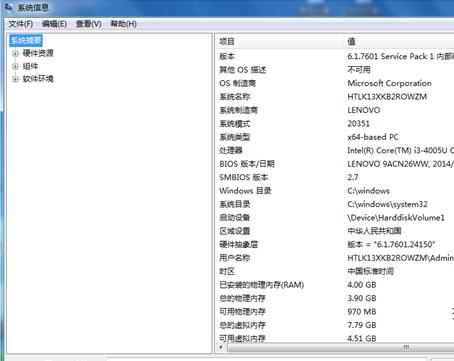Click the LENOVO manufacturer value
Viewport: 454px width, 361px height.
(x=364, y=110)
